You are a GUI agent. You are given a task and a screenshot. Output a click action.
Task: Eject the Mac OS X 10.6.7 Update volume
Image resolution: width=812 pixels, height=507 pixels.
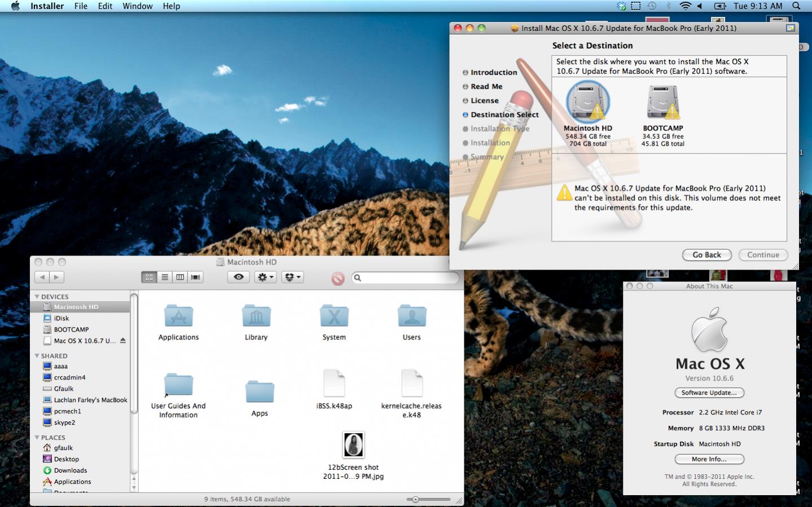(x=123, y=341)
